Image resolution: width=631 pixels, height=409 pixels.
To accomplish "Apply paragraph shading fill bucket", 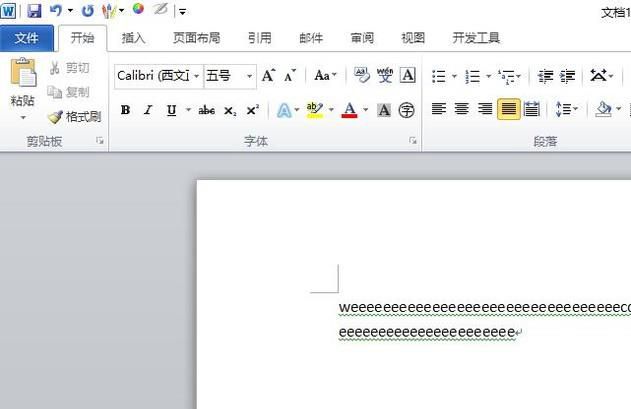I will (604, 109).
